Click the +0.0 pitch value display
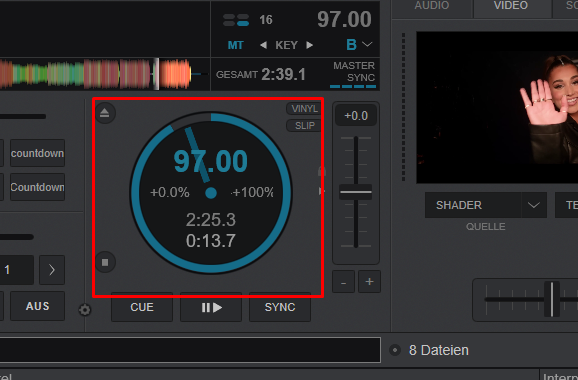578x380 pixels. pyautogui.click(x=356, y=116)
